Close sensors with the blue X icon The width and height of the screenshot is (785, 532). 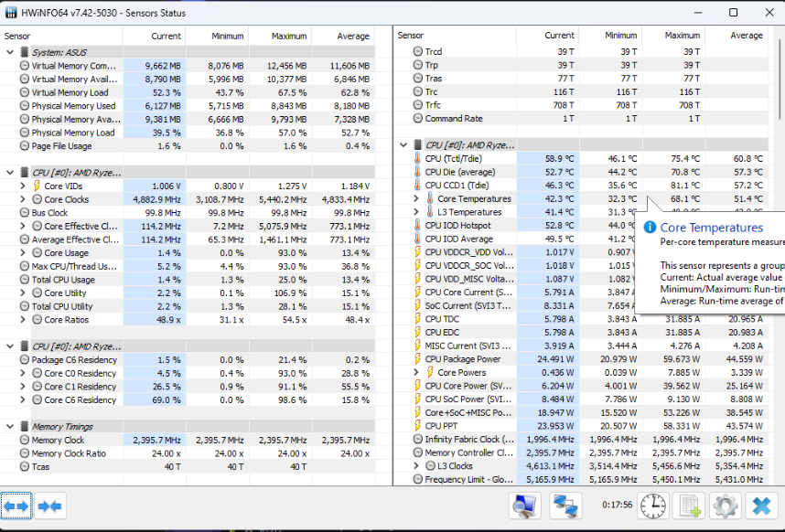click(761, 505)
